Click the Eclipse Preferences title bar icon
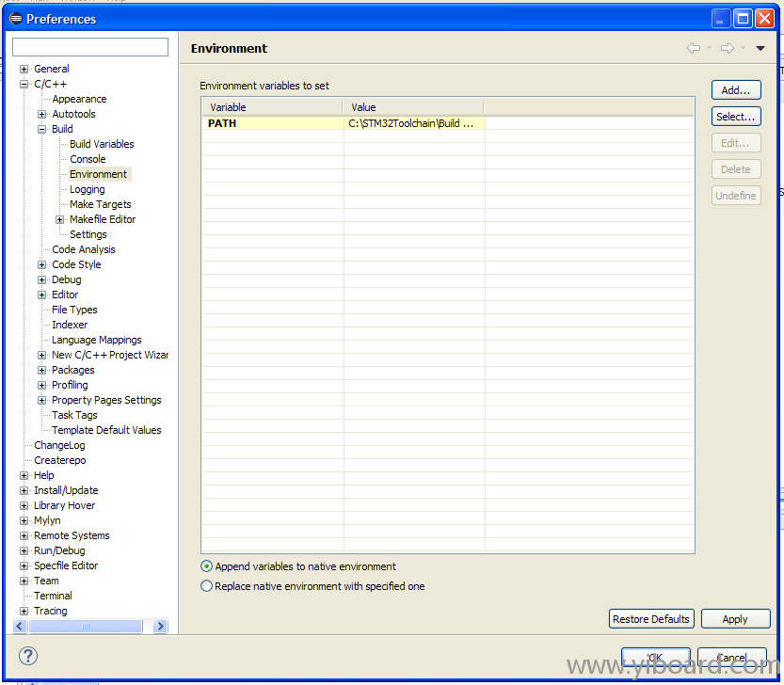Screen dimensions: 784x685 point(15,18)
